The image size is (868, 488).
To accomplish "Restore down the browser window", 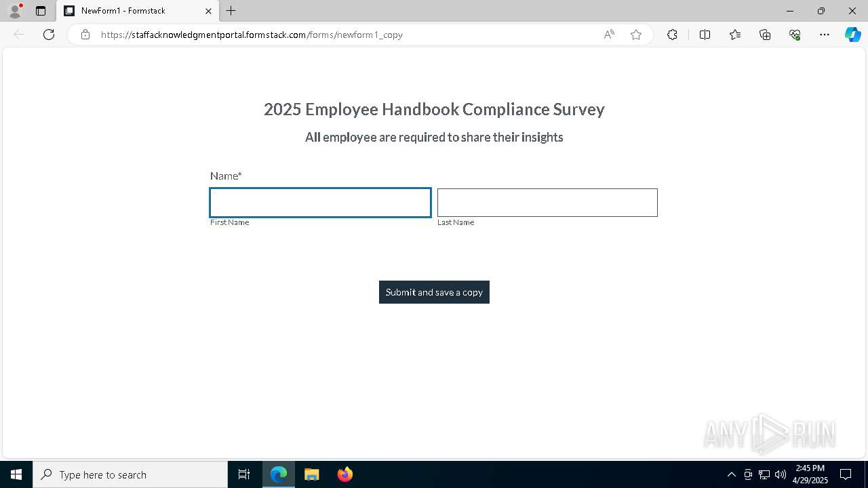I will tap(821, 11).
